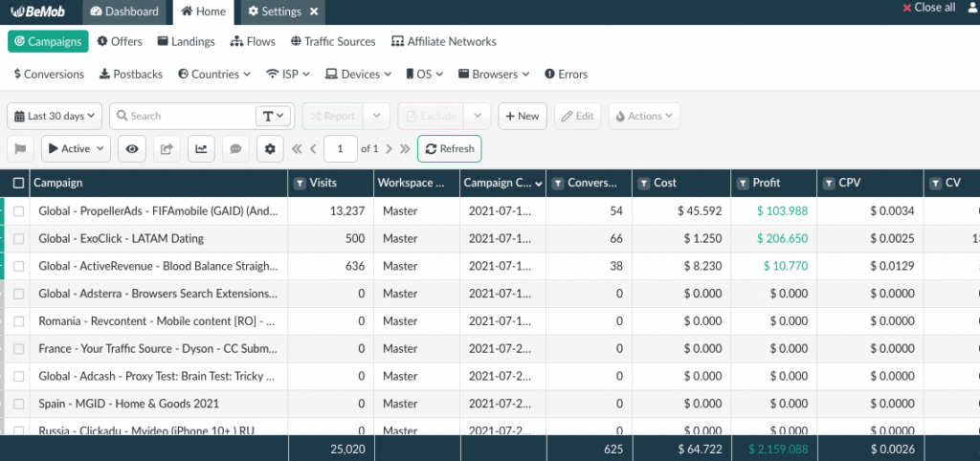Screen dimensions: 980x461
Task: Click the Conversions column filter icon
Action: point(558,183)
